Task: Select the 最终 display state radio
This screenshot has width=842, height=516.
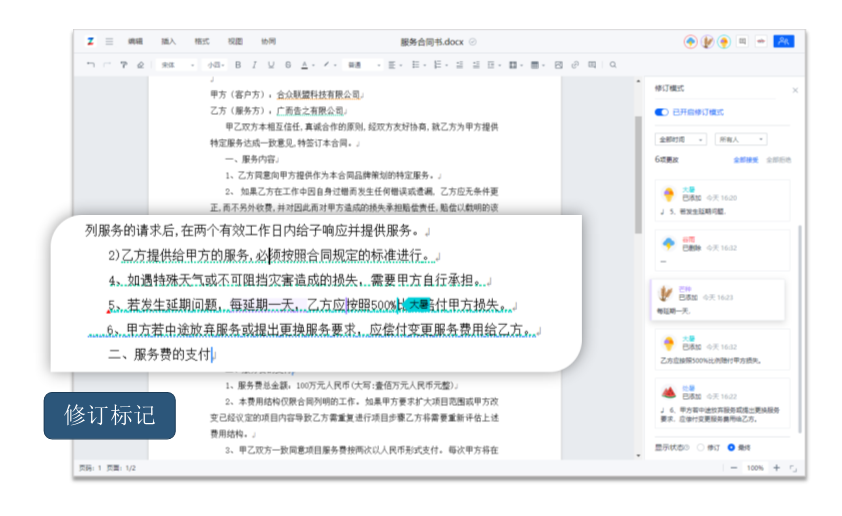Action: pyautogui.click(x=731, y=447)
